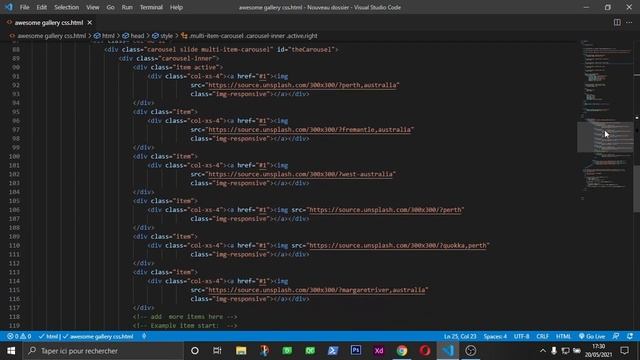Image resolution: width=640 pixels, height=360 pixels.
Task: Click the minimap viewport slider
Action: (x=605, y=137)
